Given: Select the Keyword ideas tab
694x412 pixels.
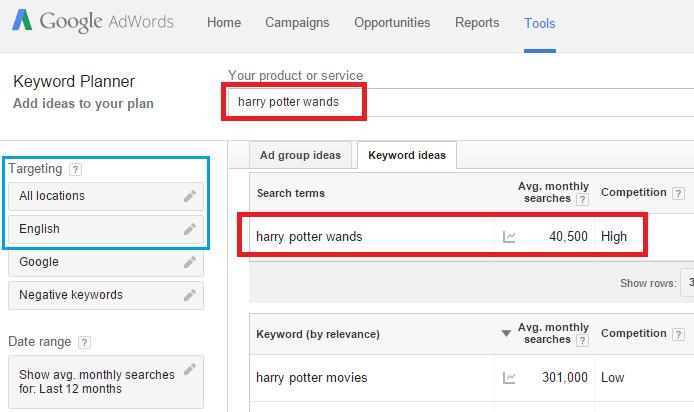Looking at the screenshot, I should (406, 155).
